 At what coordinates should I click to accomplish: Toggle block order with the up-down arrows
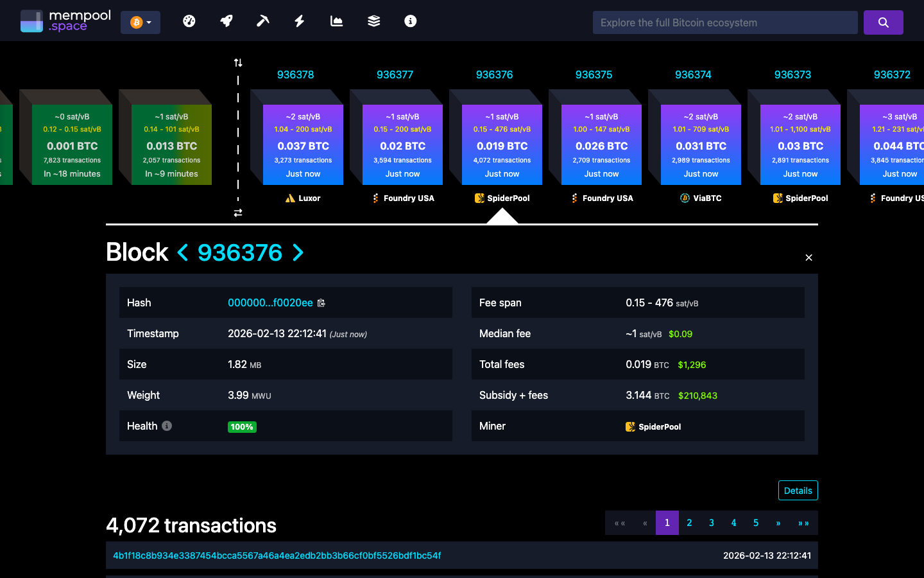point(238,62)
